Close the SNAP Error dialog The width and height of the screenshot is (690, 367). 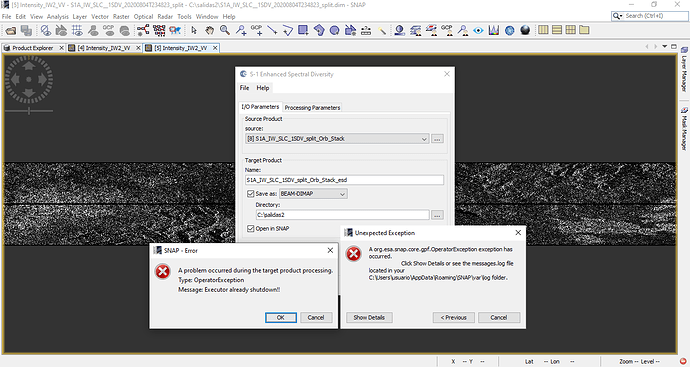click(x=330, y=250)
